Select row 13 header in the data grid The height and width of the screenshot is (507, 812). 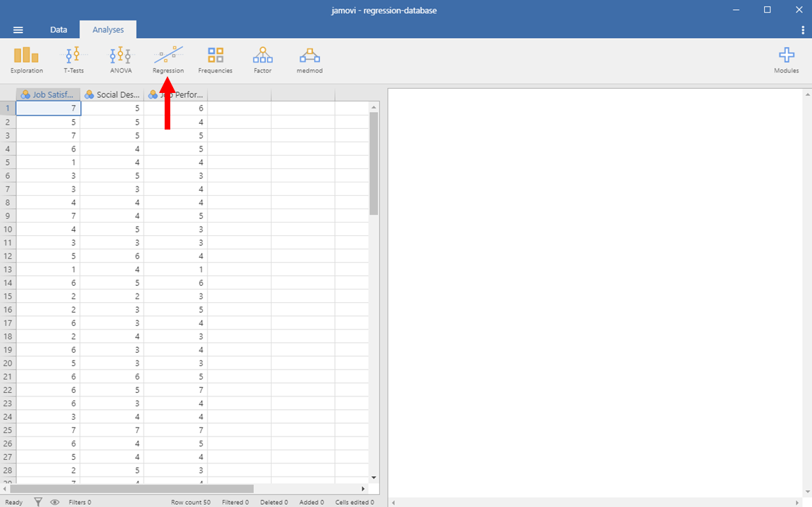(8, 269)
